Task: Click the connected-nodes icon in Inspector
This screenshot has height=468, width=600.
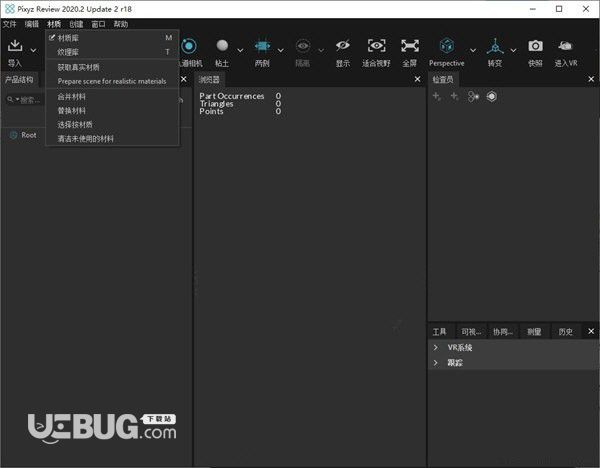Action: click(x=473, y=96)
